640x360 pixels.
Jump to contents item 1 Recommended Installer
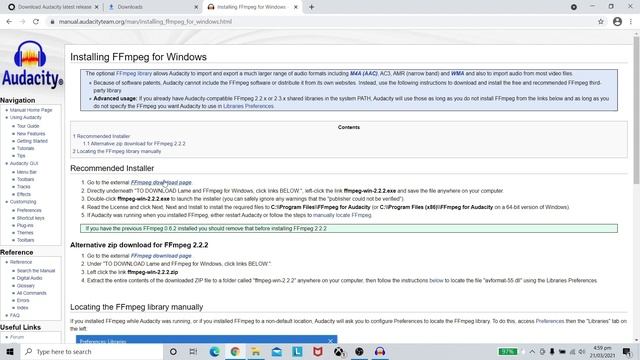point(102,136)
